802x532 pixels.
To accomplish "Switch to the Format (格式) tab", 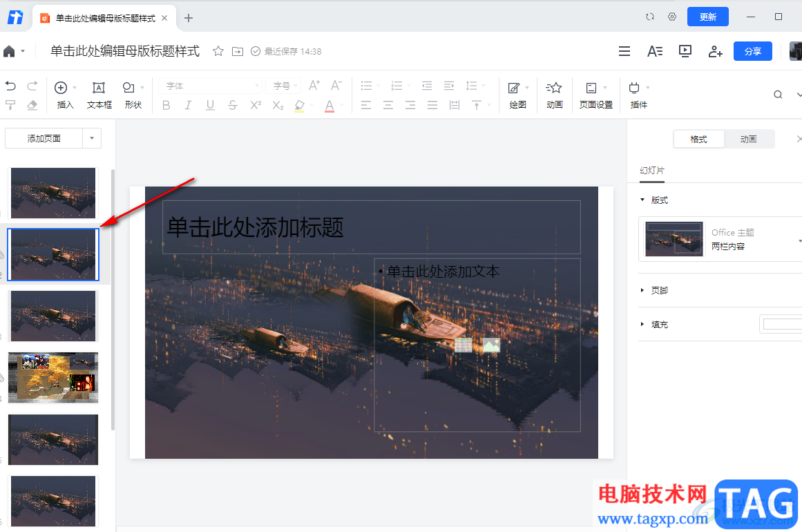I will 698,139.
